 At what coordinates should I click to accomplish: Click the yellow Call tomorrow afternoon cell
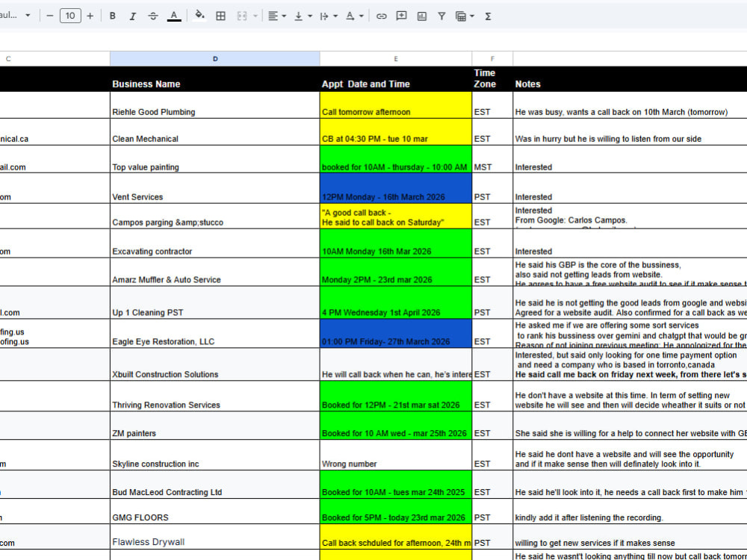point(396,105)
